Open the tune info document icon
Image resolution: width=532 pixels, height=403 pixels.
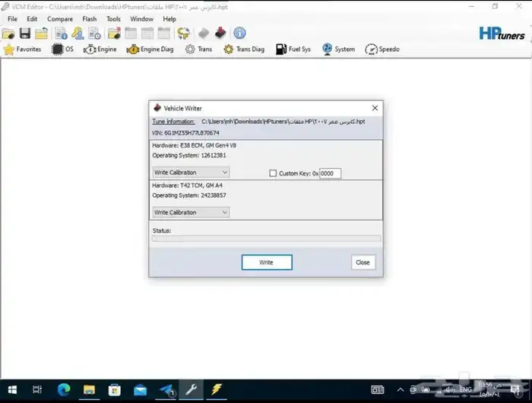(x=61, y=33)
